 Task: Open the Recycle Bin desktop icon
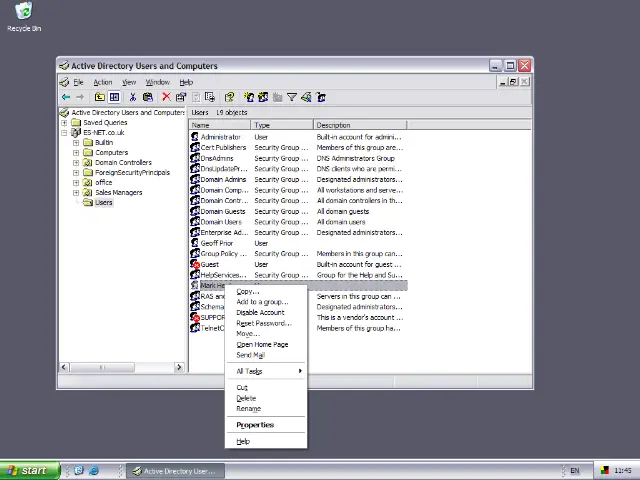[24, 17]
